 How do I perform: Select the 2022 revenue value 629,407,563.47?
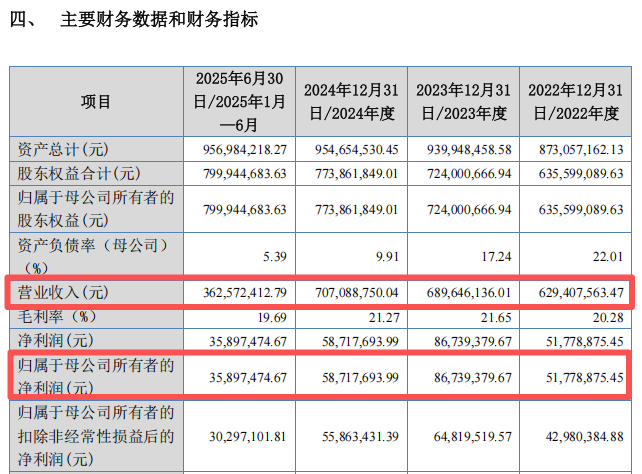[x=577, y=293]
